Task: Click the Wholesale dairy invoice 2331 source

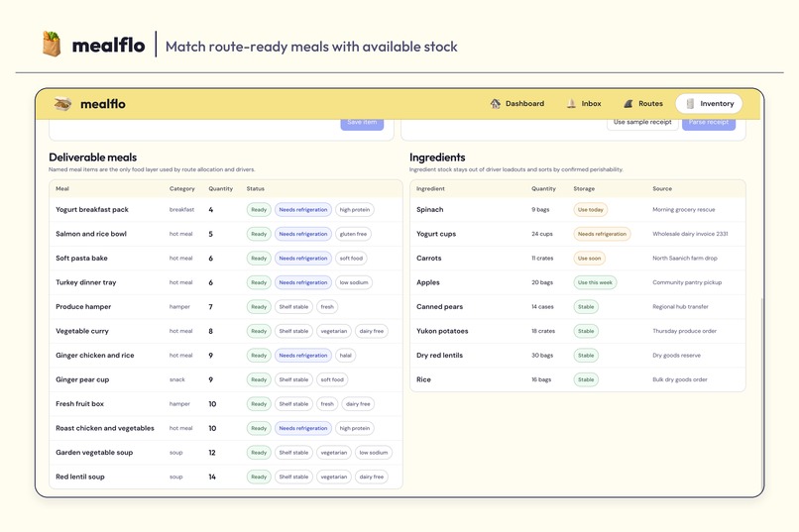Action: coord(690,234)
